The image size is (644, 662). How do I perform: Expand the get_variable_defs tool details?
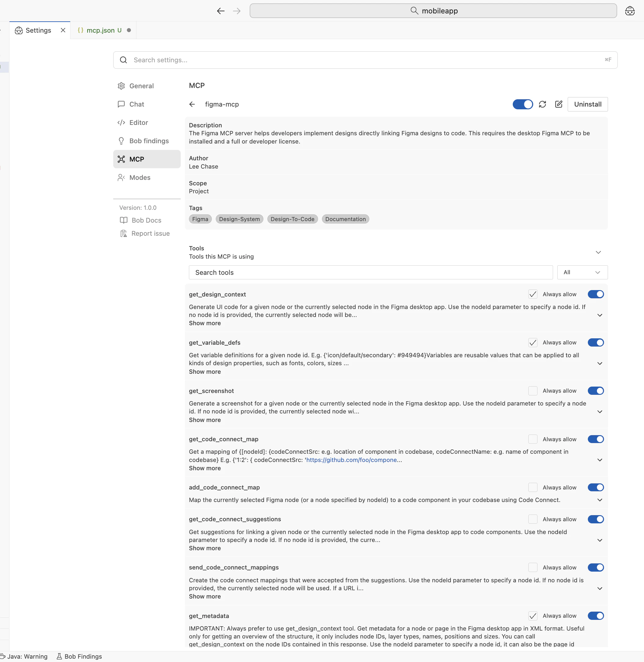600,363
